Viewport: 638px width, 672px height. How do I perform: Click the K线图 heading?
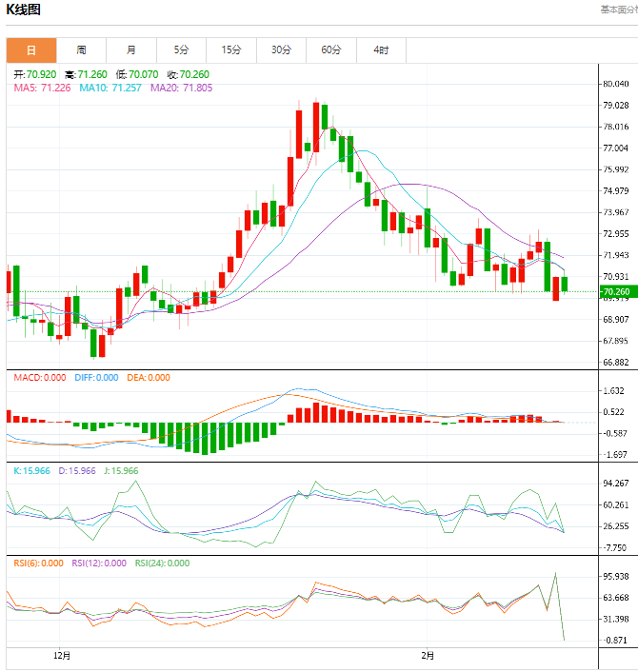23,10
